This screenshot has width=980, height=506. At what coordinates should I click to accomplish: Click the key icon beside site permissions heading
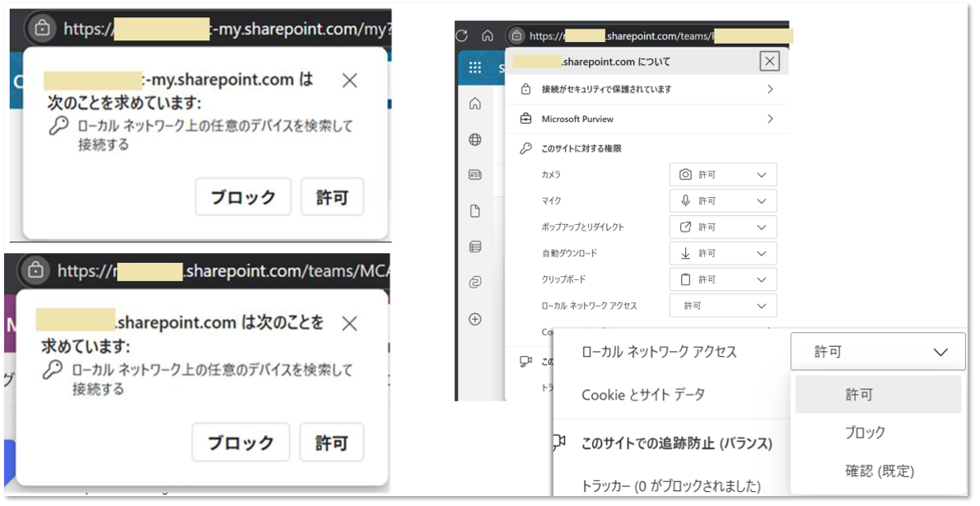tap(525, 148)
